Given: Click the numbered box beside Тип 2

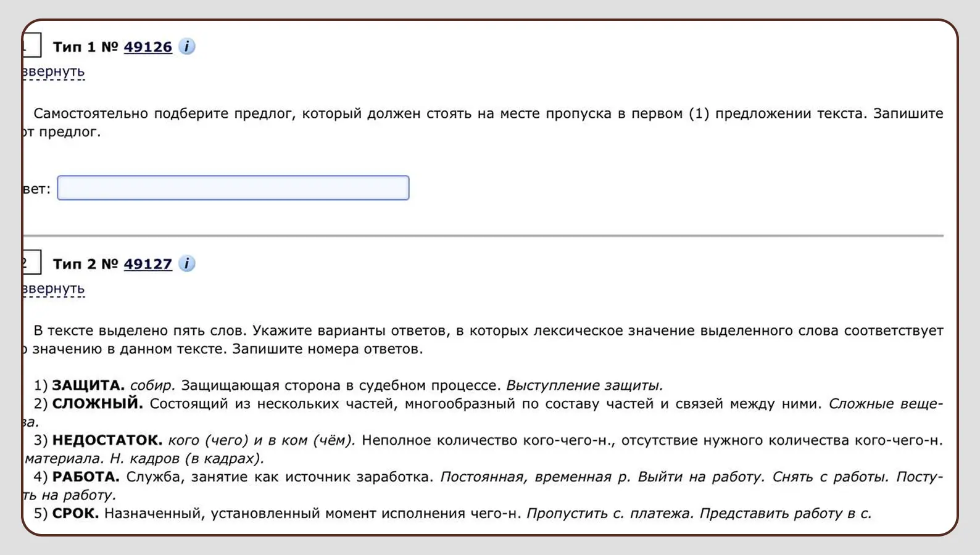Looking at the screenshot, I should 31,263.
